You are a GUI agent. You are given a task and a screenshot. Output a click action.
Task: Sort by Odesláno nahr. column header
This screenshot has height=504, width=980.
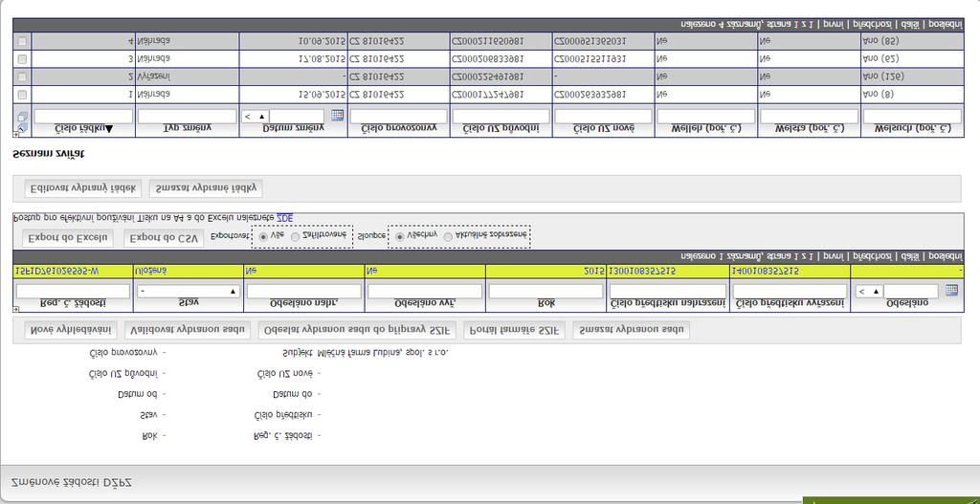coord(303,303)
